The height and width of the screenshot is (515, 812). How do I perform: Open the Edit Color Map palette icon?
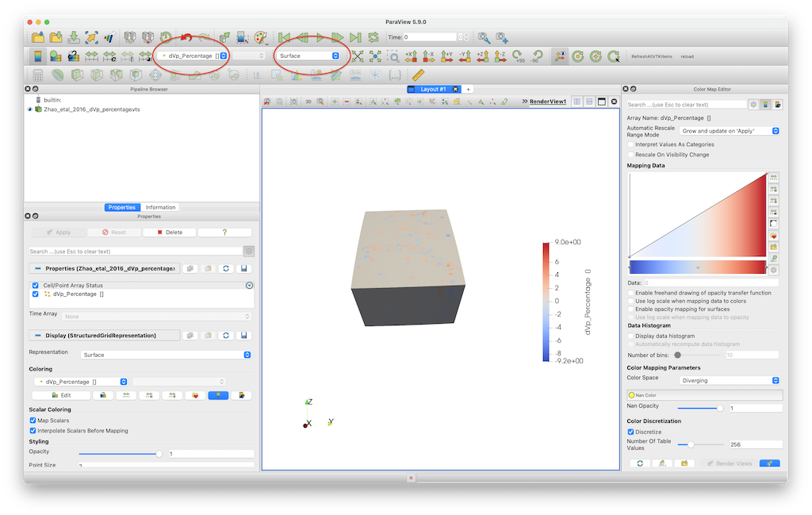coord(260,37)
